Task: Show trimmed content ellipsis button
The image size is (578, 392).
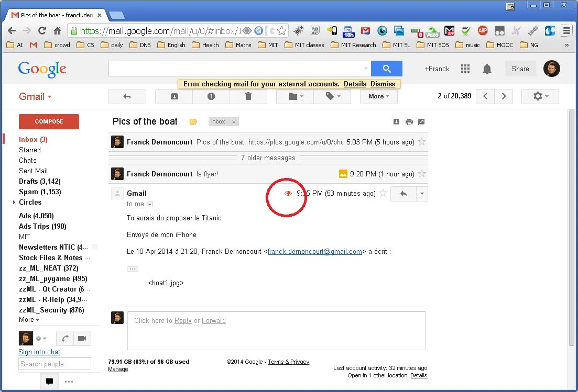Action: coord(133,269)
